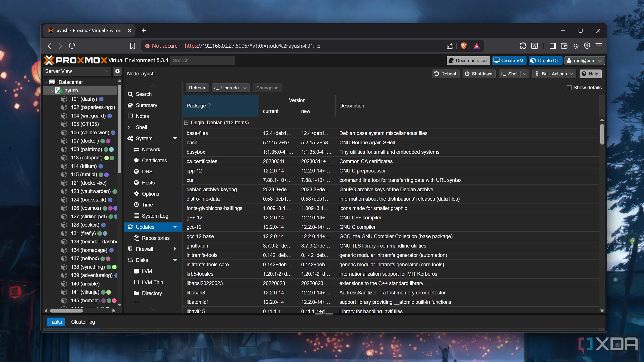Image resolution: width=644 pixels, height=362 pixels.
Task: Open the Brave wallet icon
Action: pyautogui.click(x=564, y=46)
